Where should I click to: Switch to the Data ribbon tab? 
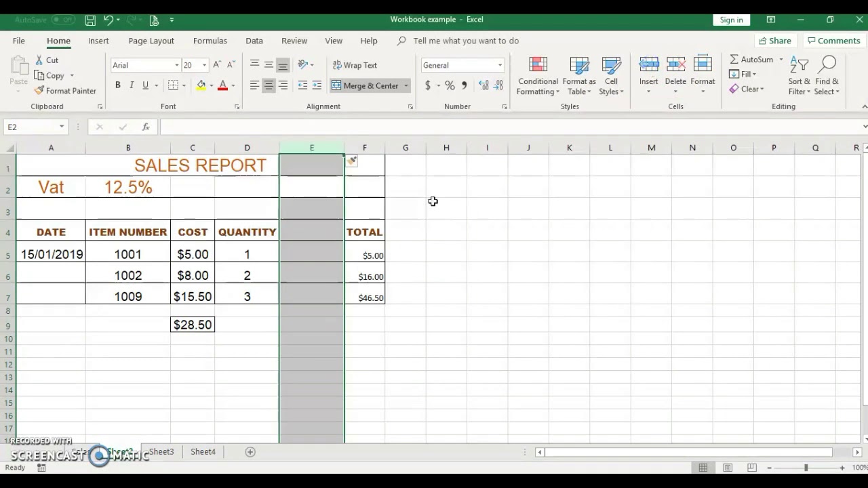point(254,41)
